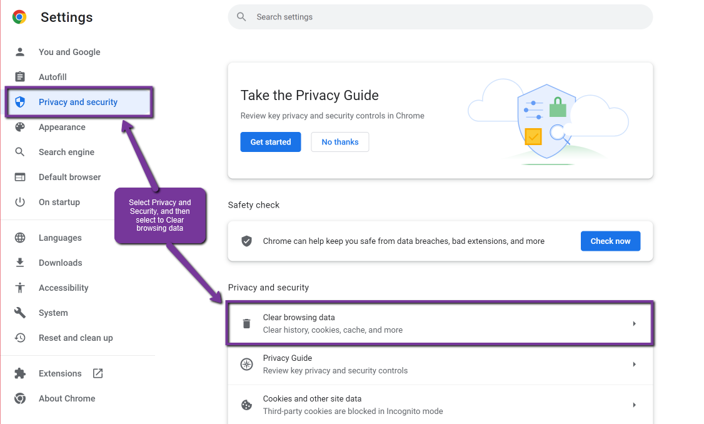Open Search engine settings
The height and width of the screenshot is (424, 704).
[x=66, y=152]
